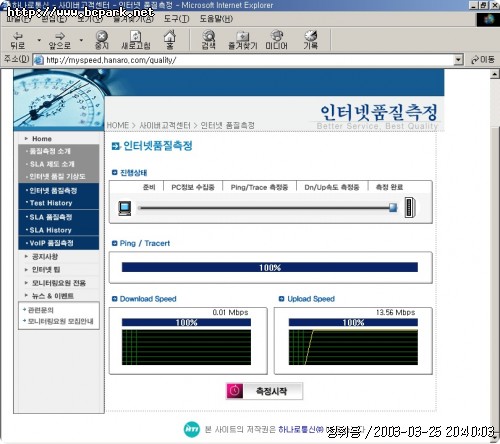The image size is (500, 444).
Task: Click the Download Speed graph
Action: coord(186,347)
